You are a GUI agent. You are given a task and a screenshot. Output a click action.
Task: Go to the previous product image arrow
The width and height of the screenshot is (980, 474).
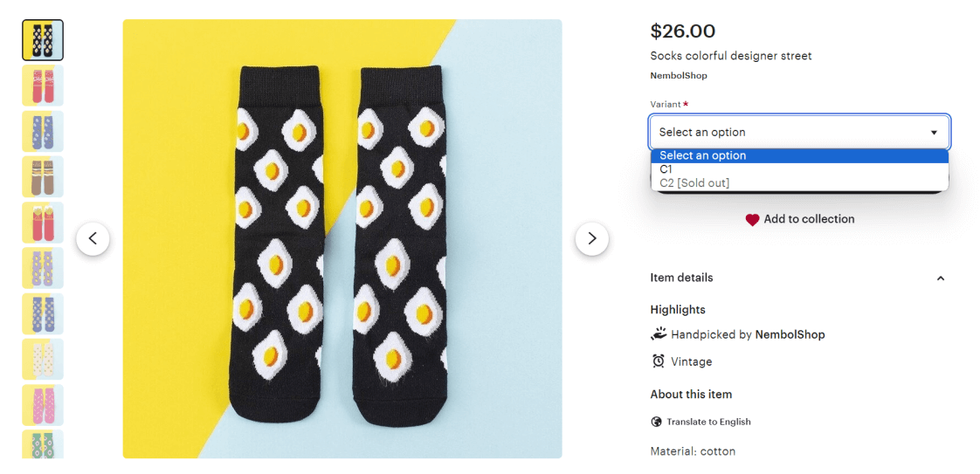point(93,238)
